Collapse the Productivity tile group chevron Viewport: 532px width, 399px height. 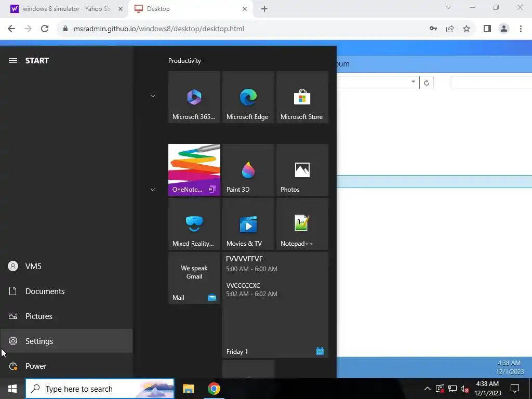(x=153, y=96)
